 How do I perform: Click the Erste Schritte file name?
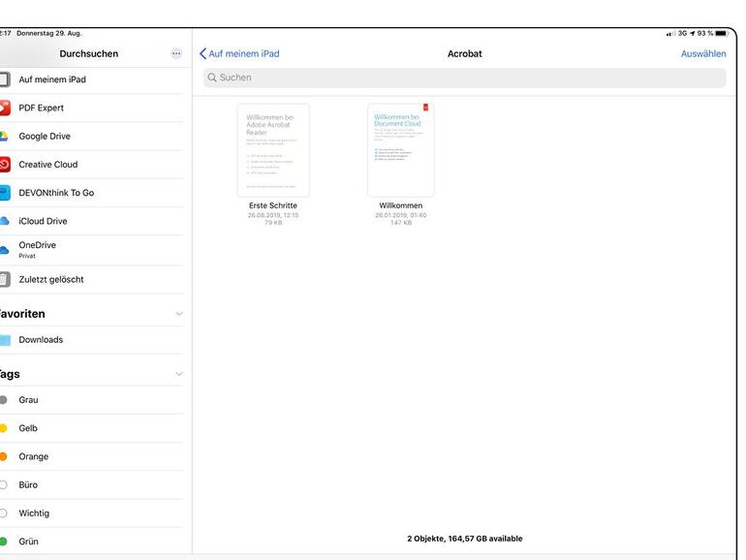[x=273, y=205]
